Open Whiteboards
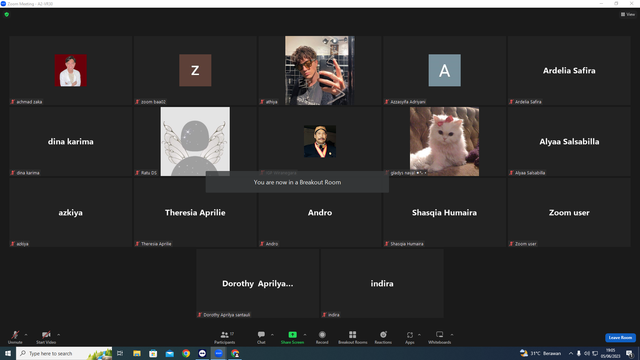Image resolution: width=640 pixels, height=360 pixels. click(440, 337)
